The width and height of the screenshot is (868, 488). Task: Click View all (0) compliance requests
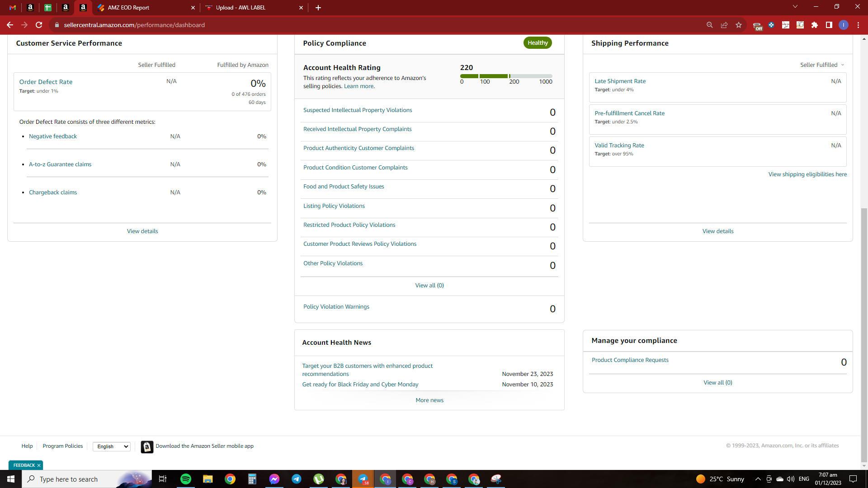[718, 383]
